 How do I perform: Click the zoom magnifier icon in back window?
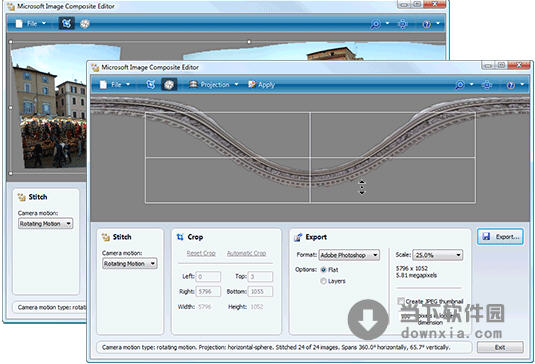[x=375, y=24]
